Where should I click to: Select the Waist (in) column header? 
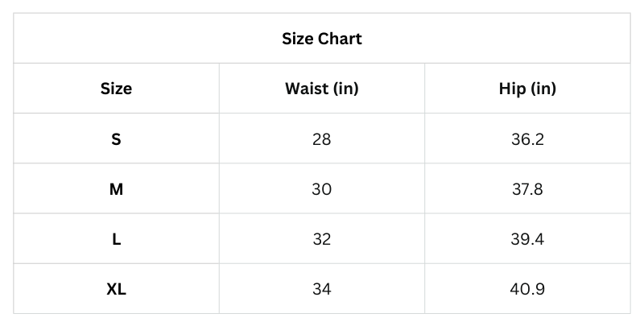pos(321,89)
